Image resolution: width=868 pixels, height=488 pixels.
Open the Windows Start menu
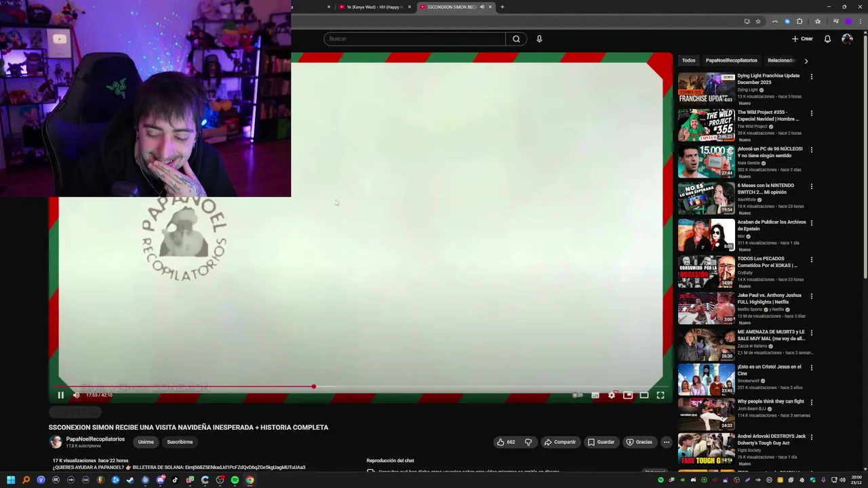[11, 480]
